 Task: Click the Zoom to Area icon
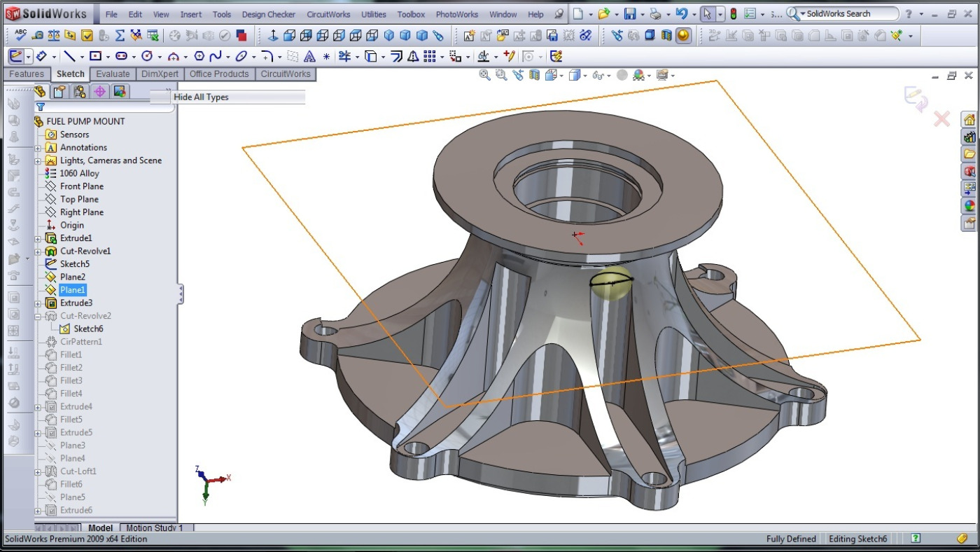coord(501,75)
